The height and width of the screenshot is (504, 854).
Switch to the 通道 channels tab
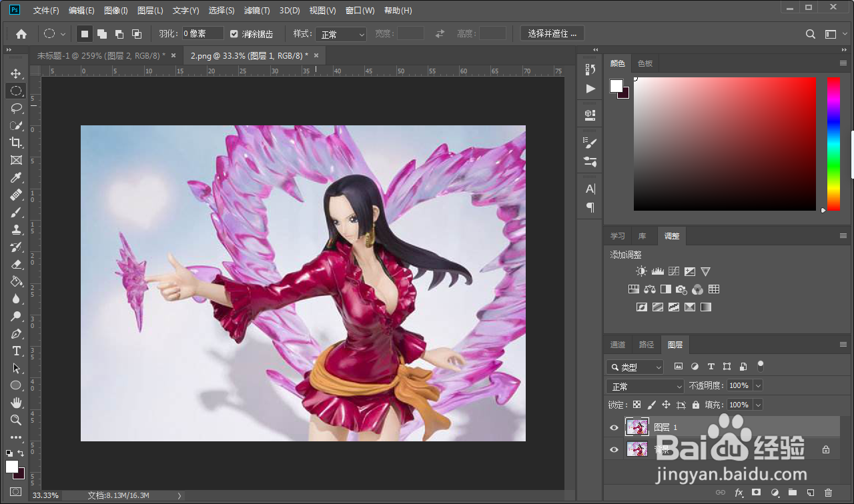[x=618, y=345]
